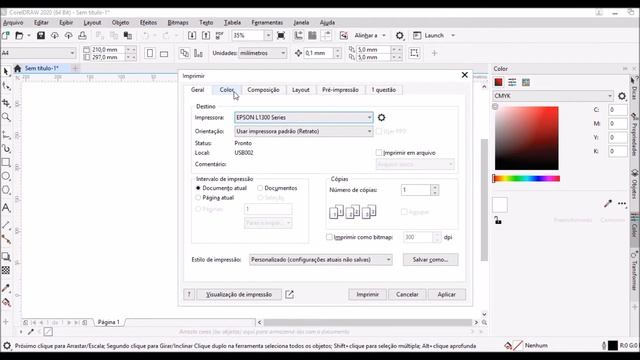Select the Ellipse tool
This screenshot has width=640, height=360.
click(x=6, y=176)
